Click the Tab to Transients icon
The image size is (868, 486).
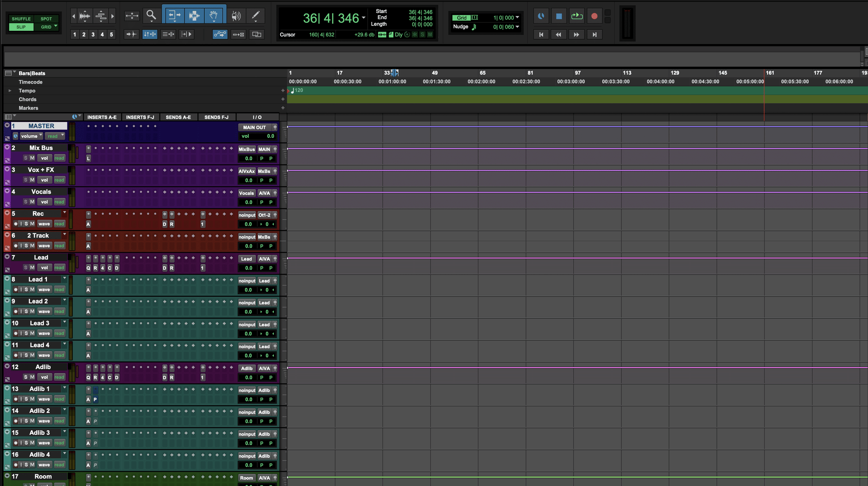[131, 34]
